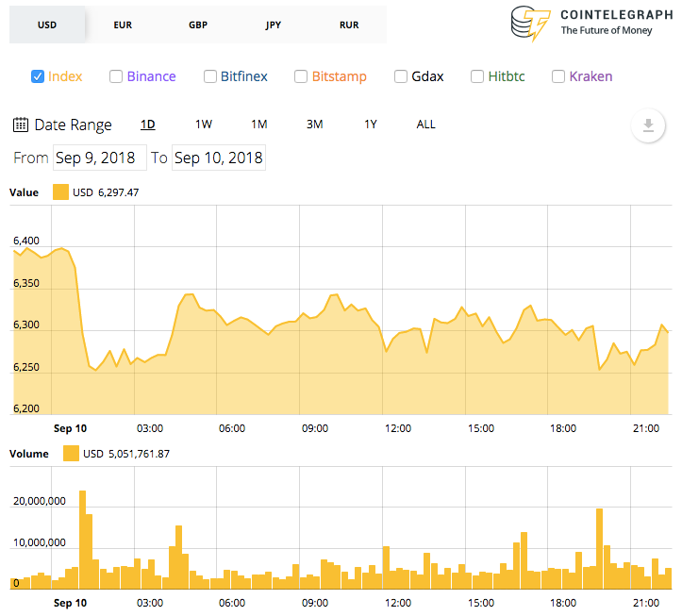Open the JPY currency tab
This screenshot has width=682, height=616.
[x=274, y=25]
